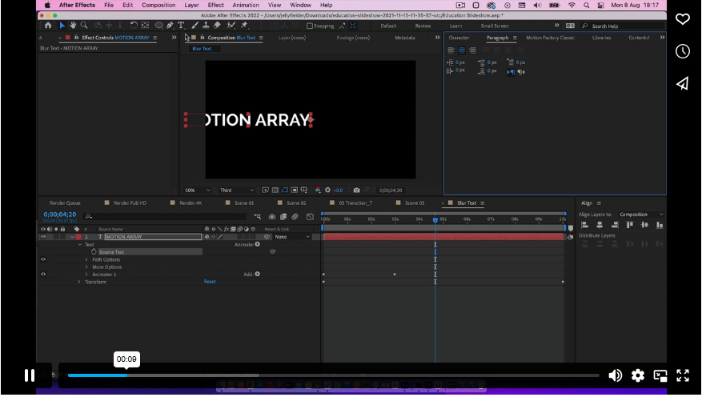The width and height of the screenshot is (702, 395).
Task: Select the Type tool in the toolbar
Action: (181, 26)
